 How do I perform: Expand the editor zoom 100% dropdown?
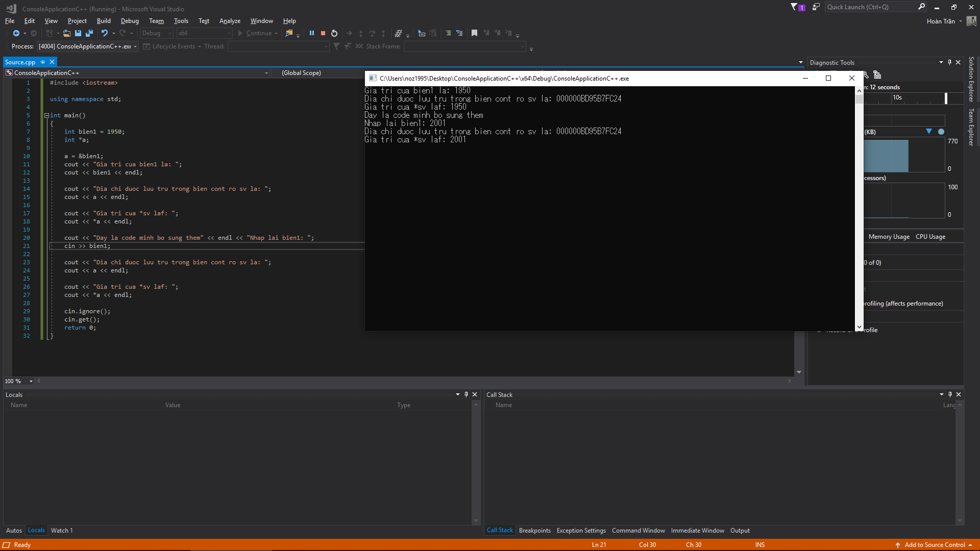tap(31, 381)
